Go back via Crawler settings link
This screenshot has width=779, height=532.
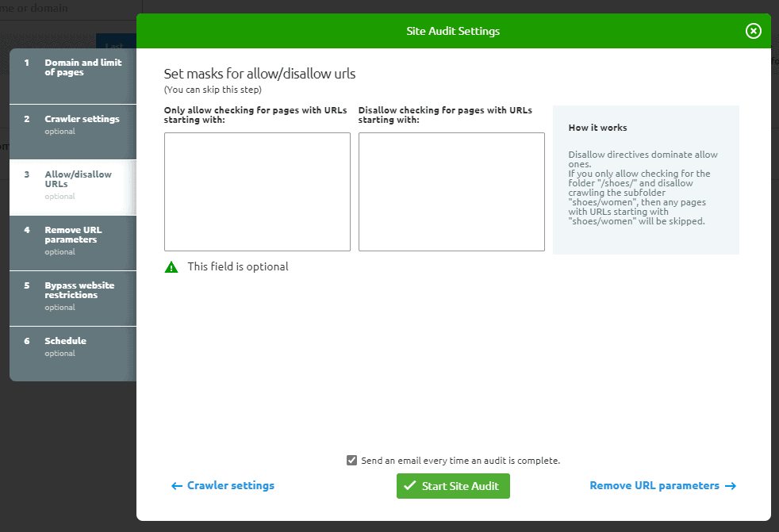[x=223, y=486]
